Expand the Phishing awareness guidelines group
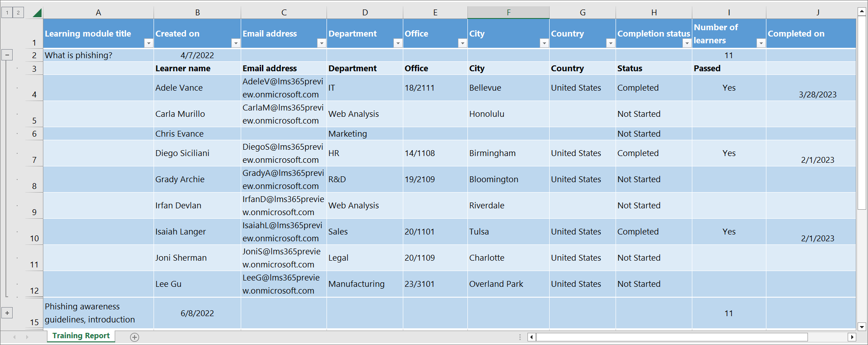 click(7, 313)
